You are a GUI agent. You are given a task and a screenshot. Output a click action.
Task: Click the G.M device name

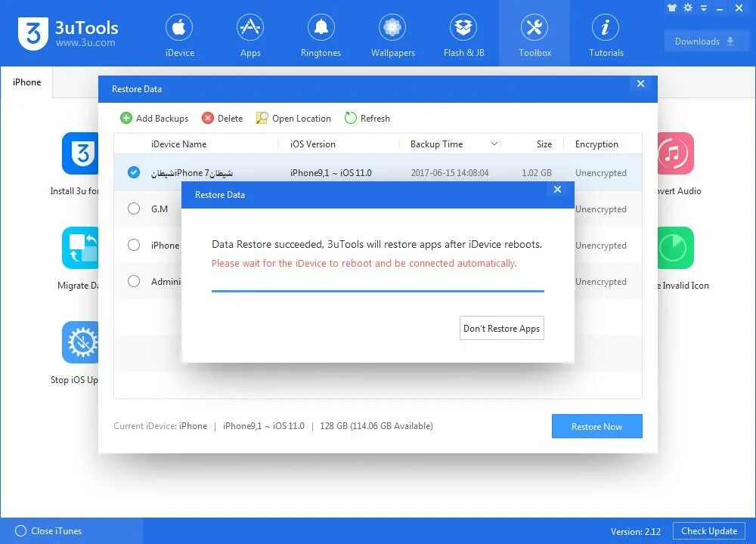(x=160, y=209)
